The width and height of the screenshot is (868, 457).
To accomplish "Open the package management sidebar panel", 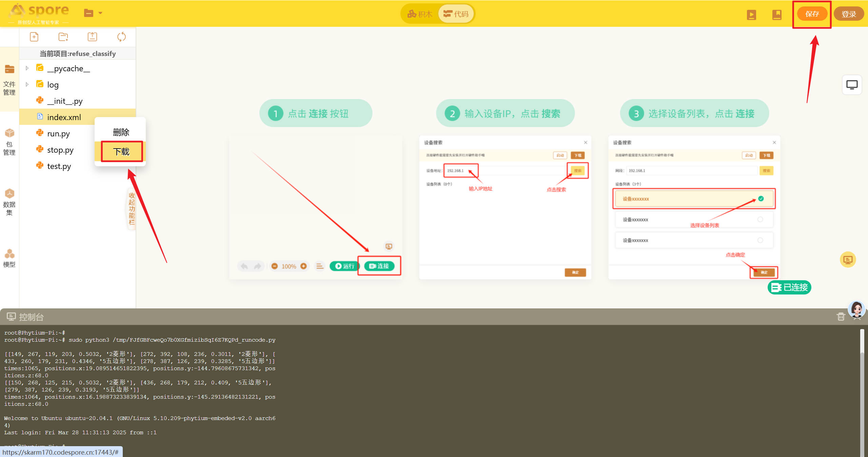I will [x=9, y=142].
